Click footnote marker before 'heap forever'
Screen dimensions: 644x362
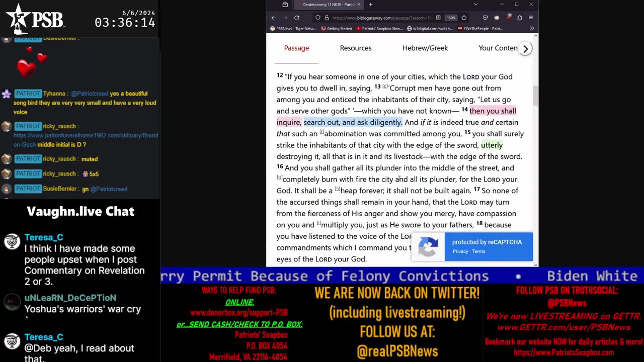[x=337, y=189]
